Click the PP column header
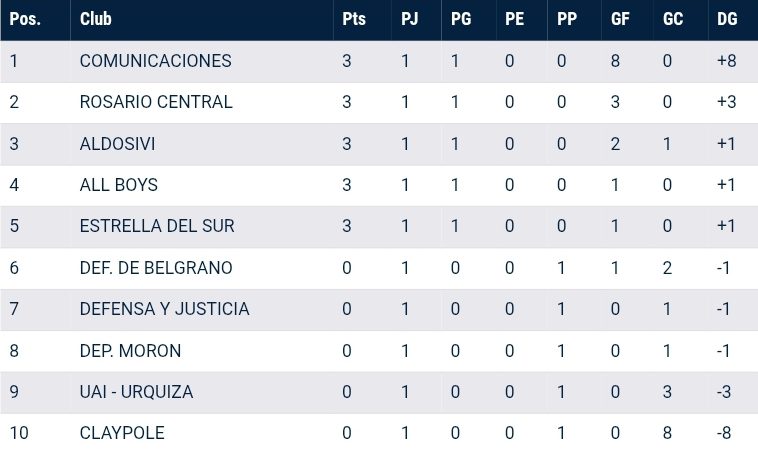This screenshot has width=758, height=452. (567, 20)
